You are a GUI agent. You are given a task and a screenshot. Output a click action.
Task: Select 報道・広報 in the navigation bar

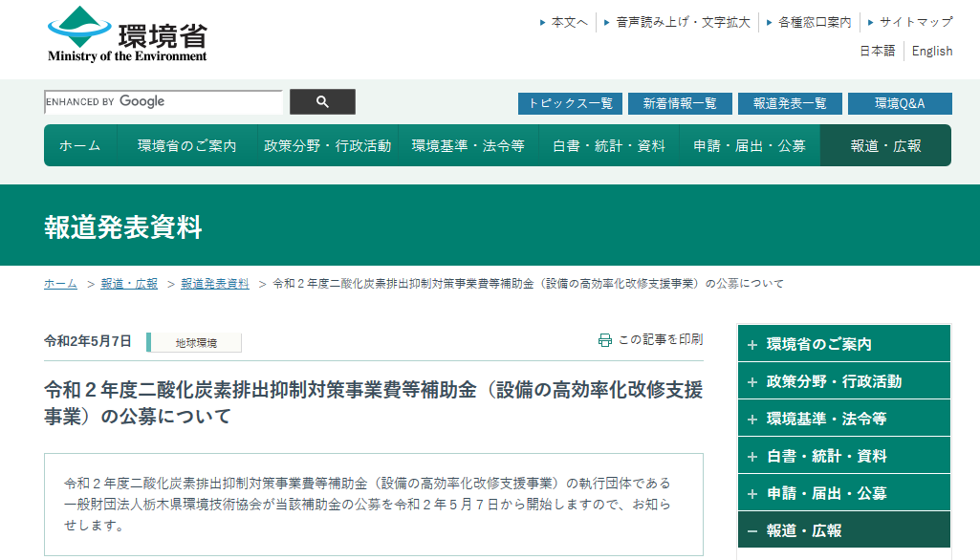[884, 146]
